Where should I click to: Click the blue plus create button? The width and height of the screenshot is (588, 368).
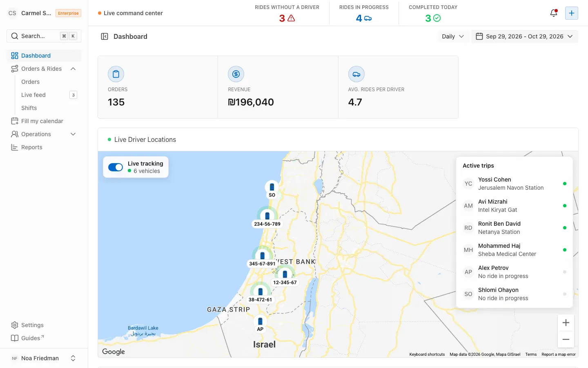(x=572, y=13)
